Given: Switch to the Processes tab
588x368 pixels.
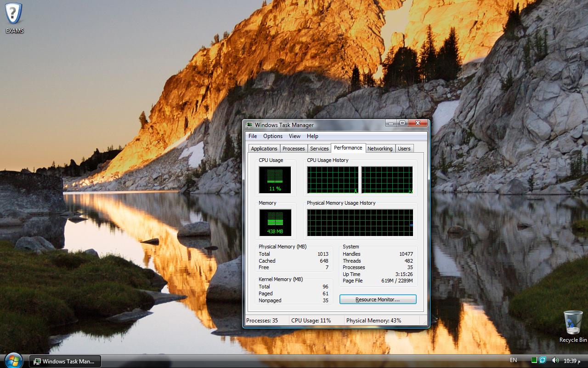Looking at the screenshot, I should (294, 149).
